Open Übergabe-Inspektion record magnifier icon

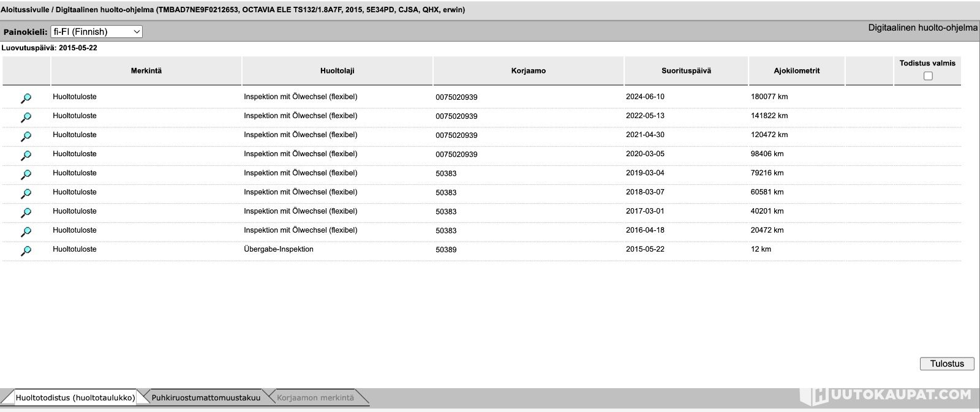click(x=26, y=250)
